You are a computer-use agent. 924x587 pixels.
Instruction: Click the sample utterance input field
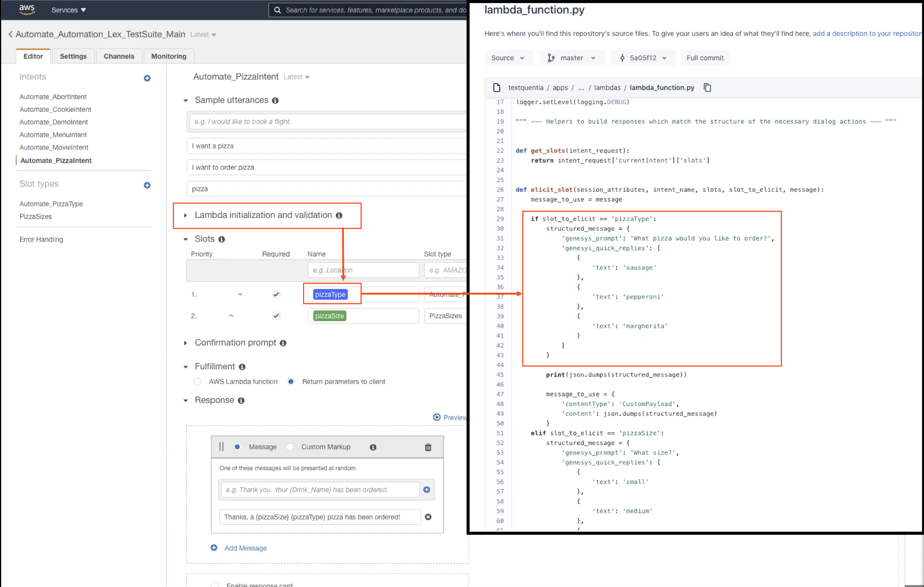326,121
